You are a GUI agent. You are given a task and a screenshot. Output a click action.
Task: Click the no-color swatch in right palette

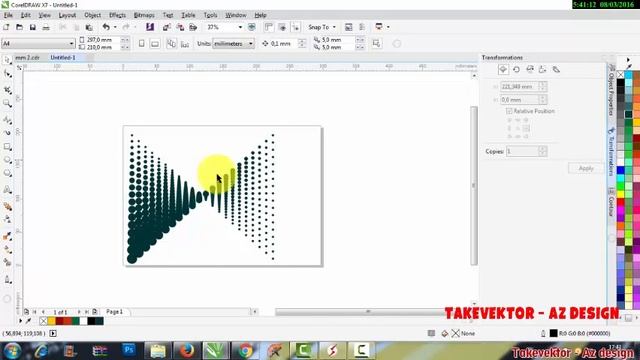point(620,75)
